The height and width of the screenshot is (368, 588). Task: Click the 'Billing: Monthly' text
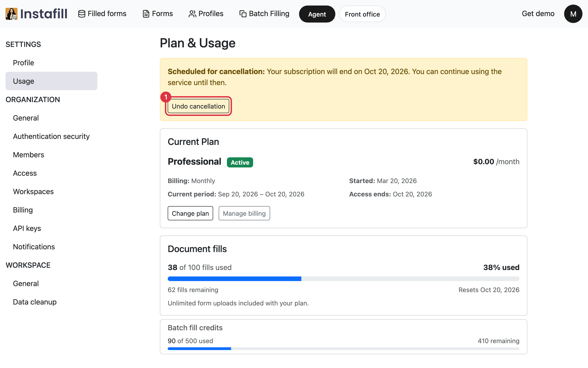(191, 181)
